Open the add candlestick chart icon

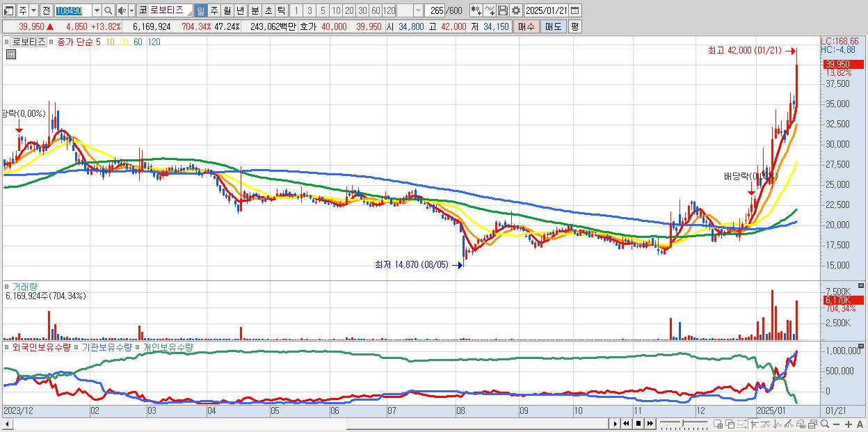[476, 10]
